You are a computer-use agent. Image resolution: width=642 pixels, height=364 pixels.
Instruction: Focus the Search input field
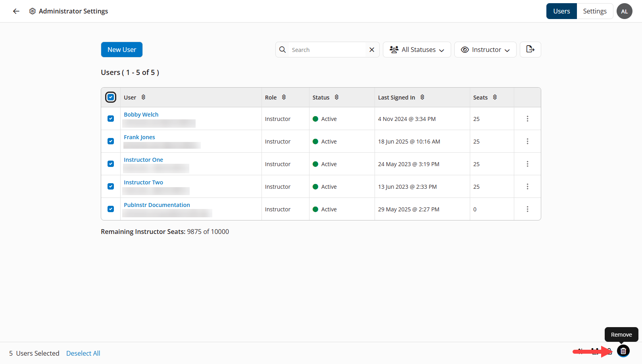click(327, 50)
